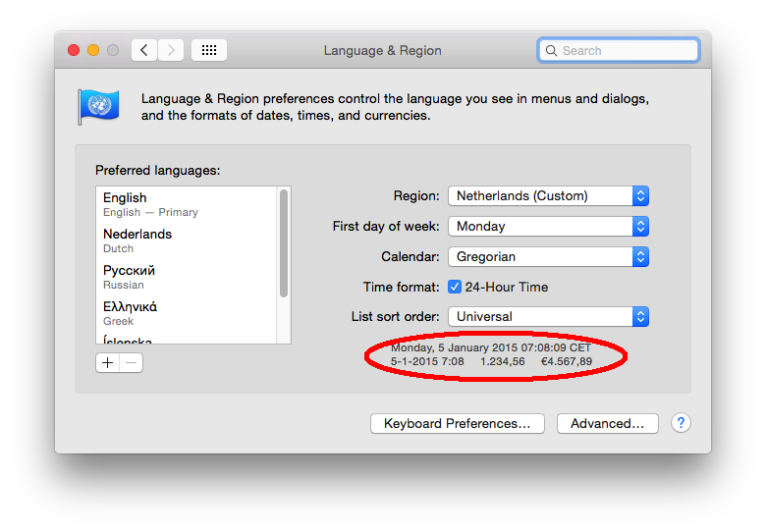Show all preferences grid icon
The image size is (766, 532).
[208, 50]
